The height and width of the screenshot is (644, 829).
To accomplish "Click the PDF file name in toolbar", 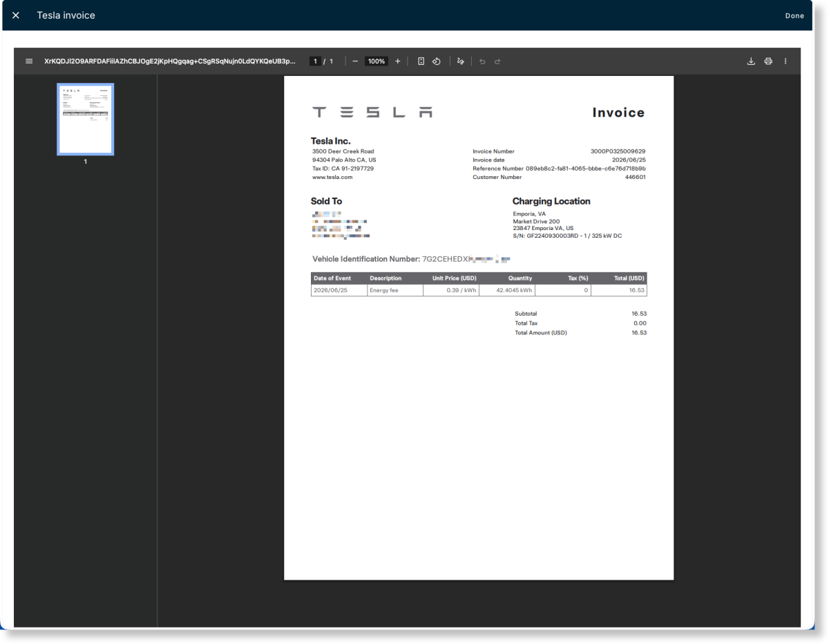I will [170, 61].
